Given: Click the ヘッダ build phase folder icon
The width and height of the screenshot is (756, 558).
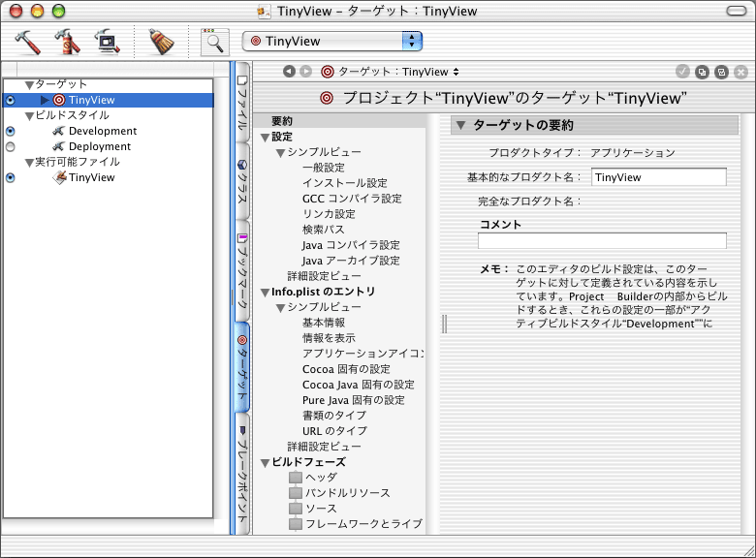Looking at the screenshot, I should [x=296, y=478].
